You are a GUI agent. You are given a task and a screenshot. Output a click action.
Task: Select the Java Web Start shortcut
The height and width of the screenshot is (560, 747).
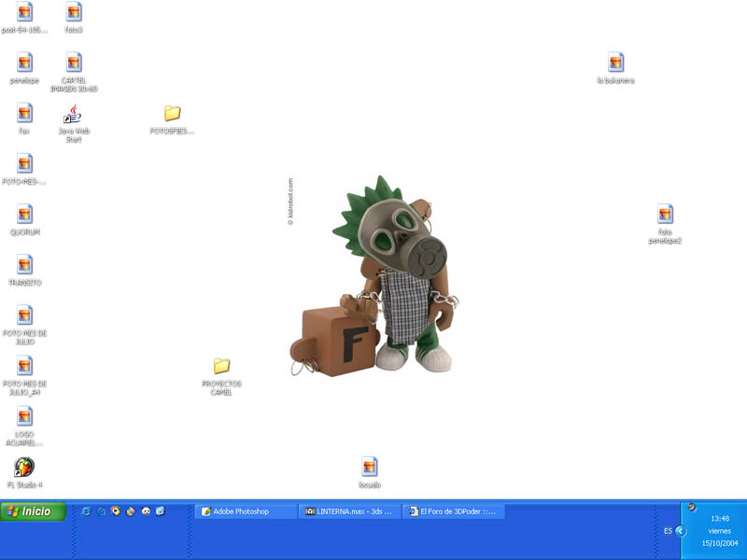click(74, 123)
